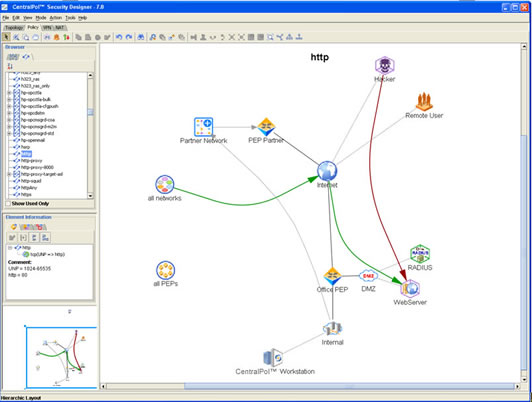The image size is (532, 402).
Task: Click the orange bell toolbar icon
Action: pyautogui.click(x=57, y=37)
